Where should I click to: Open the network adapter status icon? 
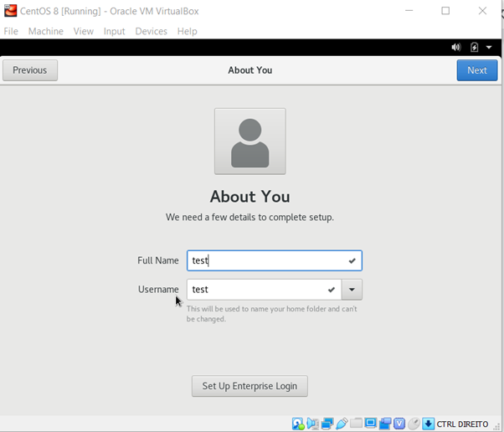pyautogui.click(x=327, y=424)
